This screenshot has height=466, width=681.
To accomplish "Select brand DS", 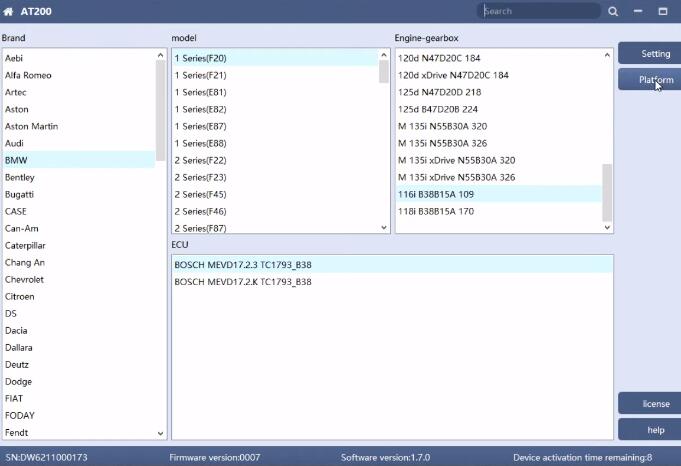I will 79,313.
